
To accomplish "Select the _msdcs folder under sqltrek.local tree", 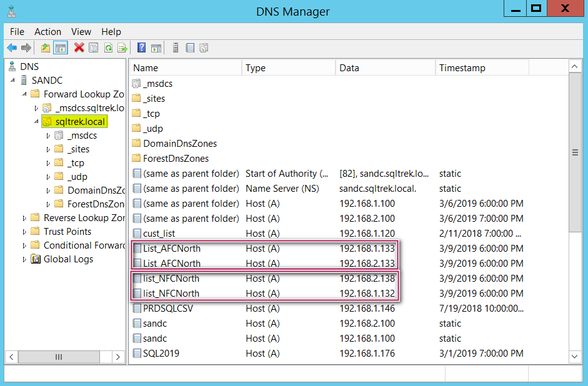I will tap(82, 136).
